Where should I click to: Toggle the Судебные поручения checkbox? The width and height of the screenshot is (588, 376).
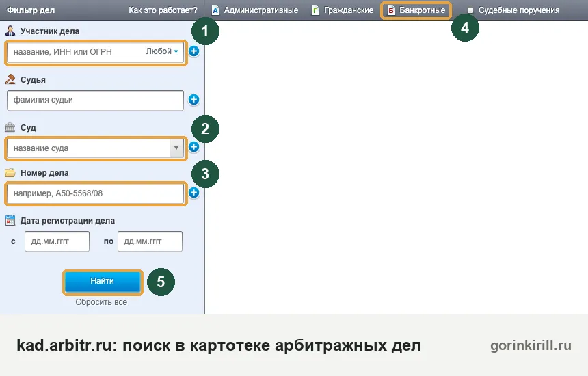[470, 10]
